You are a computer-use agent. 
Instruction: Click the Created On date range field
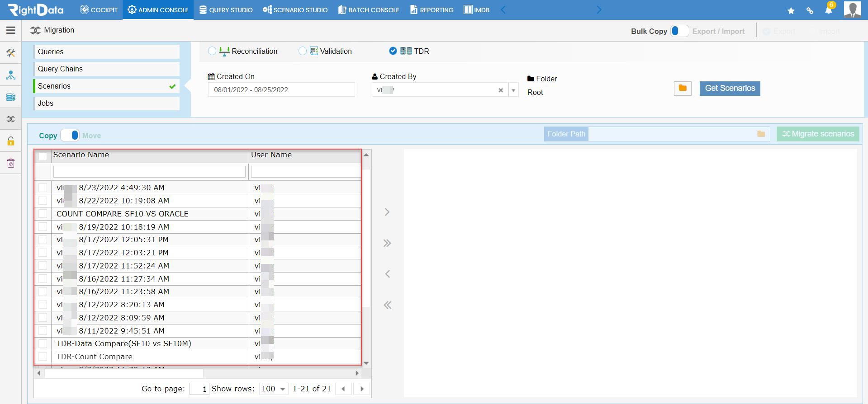[x=281, y=90]
